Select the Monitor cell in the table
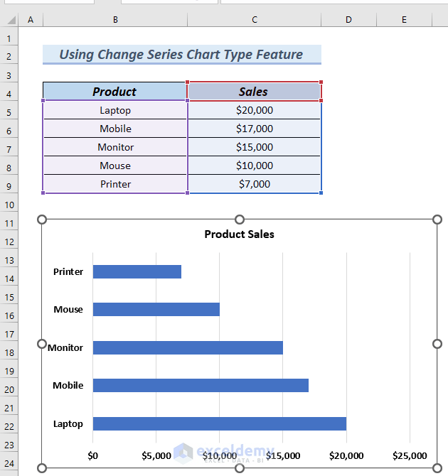Image resolution: width=448 pixels, height=476 pixels. (x=115, y=147)
